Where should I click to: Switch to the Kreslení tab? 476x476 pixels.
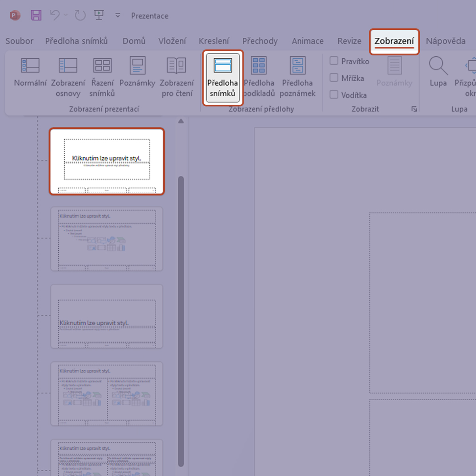[x=214, y=41]
